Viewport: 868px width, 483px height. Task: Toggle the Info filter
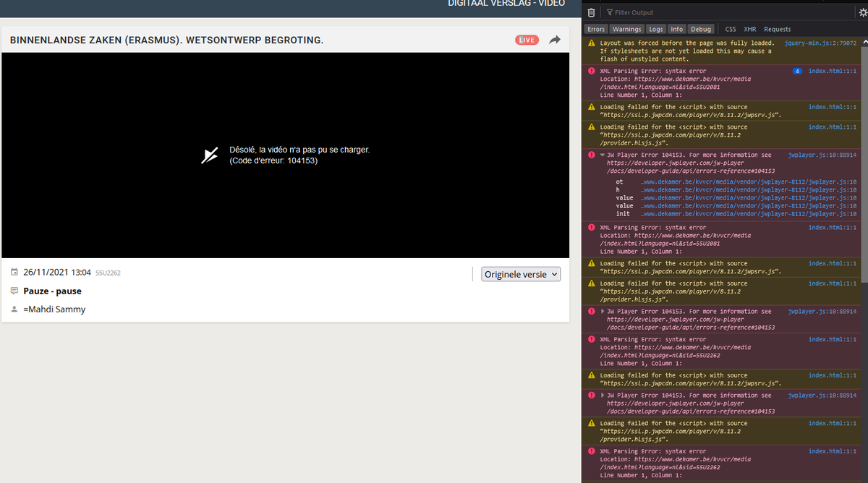coord(676,29)
